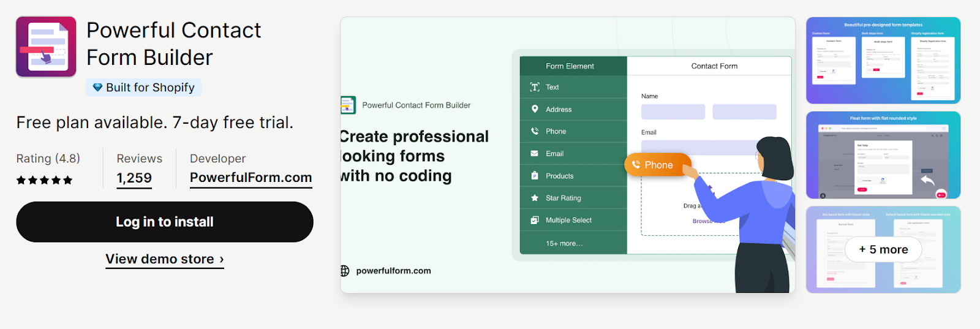Click the Built for Shopify badge
Viewport: 980px width, 329px height.
tap(144, 88)
